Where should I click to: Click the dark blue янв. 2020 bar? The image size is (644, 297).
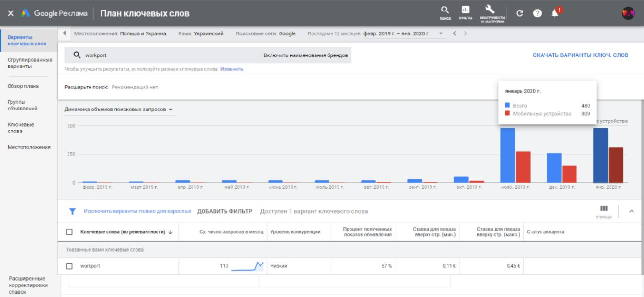[x=600, y=155]
